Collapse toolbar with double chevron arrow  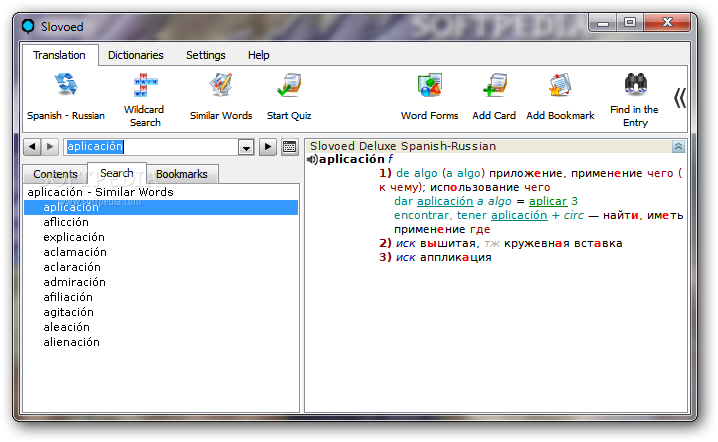tap(680, 98)
